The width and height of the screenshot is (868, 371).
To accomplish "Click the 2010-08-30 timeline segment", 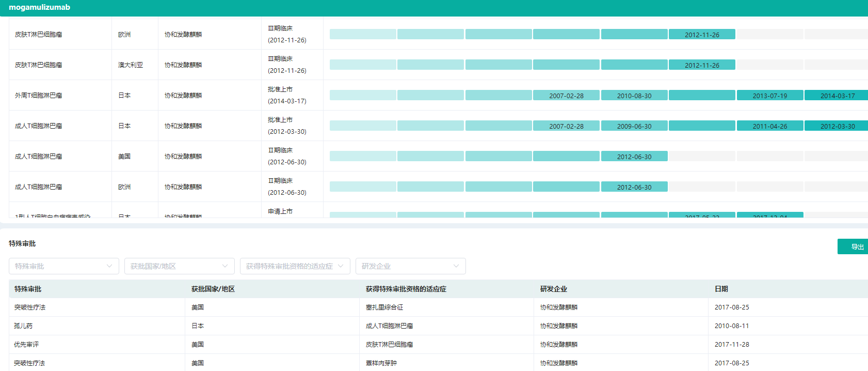I will tap(634, 96).
